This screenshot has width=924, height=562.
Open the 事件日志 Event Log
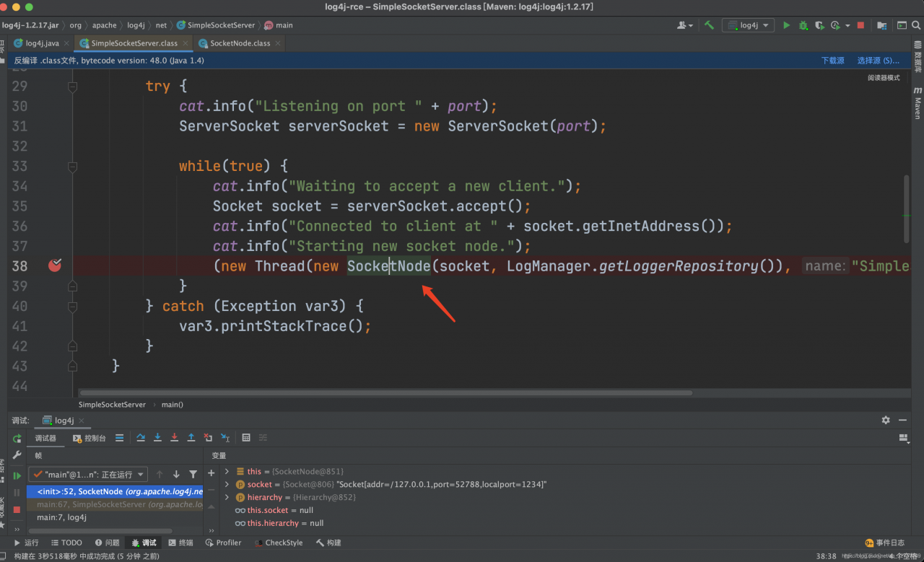(884, 543)
